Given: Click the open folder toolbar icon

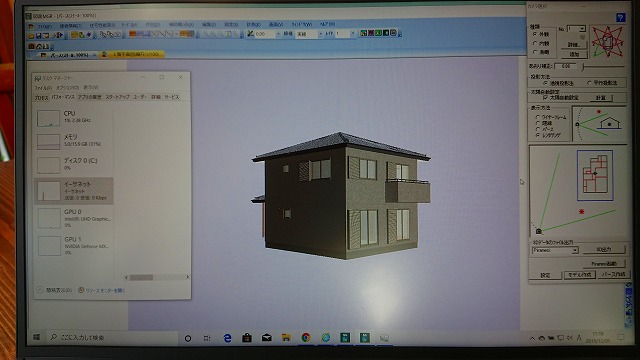Looking at the screenshot, I should 31,36.
